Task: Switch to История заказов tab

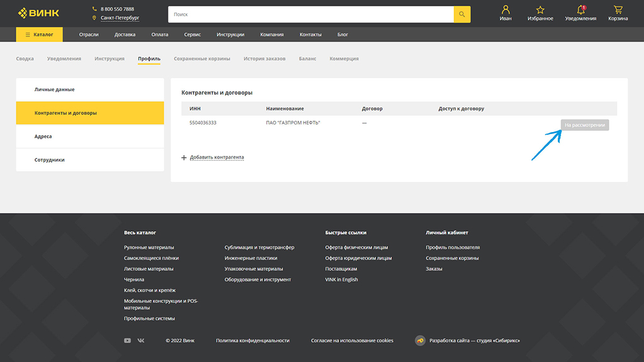Action: 265,58
